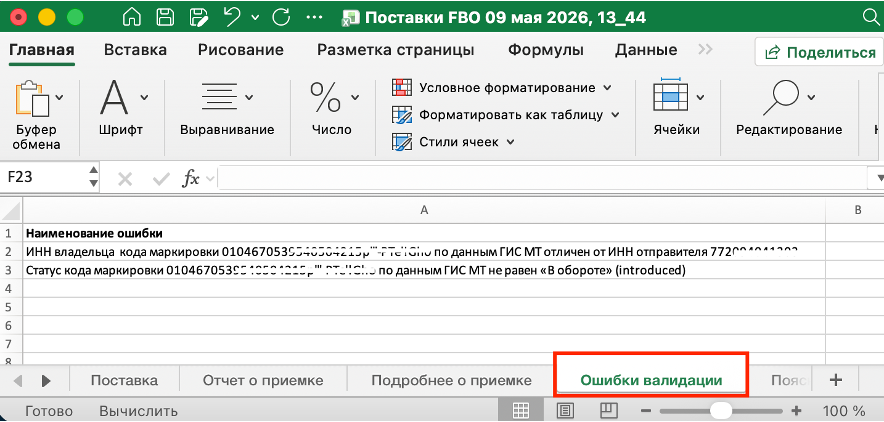Click the previous sheet arrow

click(x=17, y=380)
